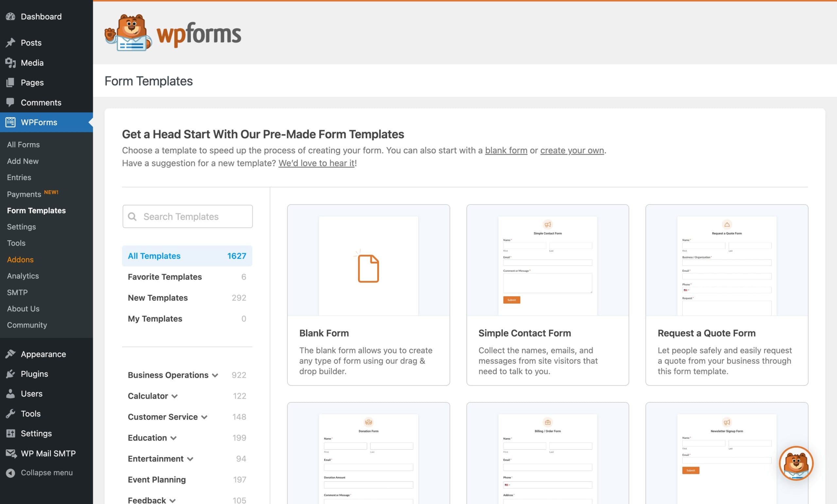Select Favorite Templates filter
Screen dimensions: 837x504
point(187,277)
